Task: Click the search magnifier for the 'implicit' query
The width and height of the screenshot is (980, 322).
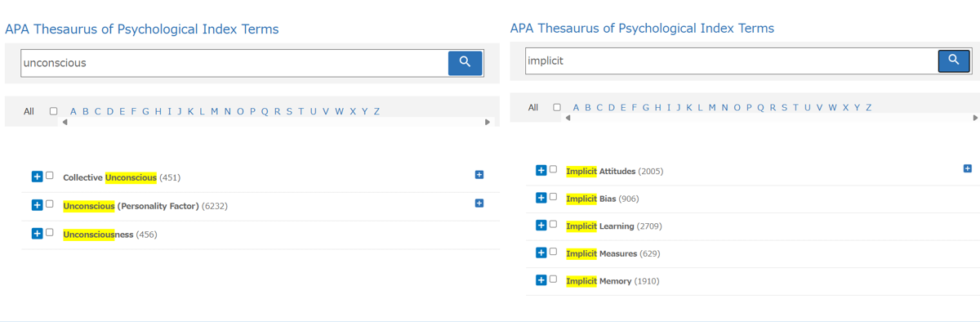Action: [953, 60]
